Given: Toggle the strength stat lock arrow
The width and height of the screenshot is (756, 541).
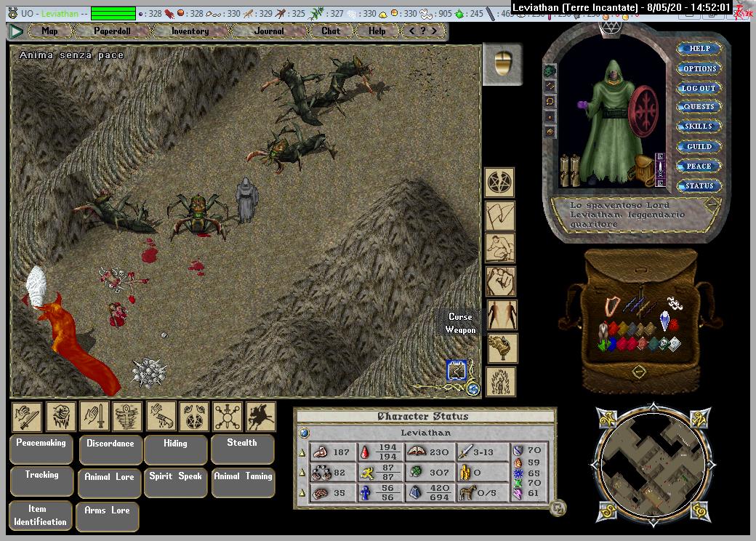Looking at the screenshot, I should tap(302, 452).
